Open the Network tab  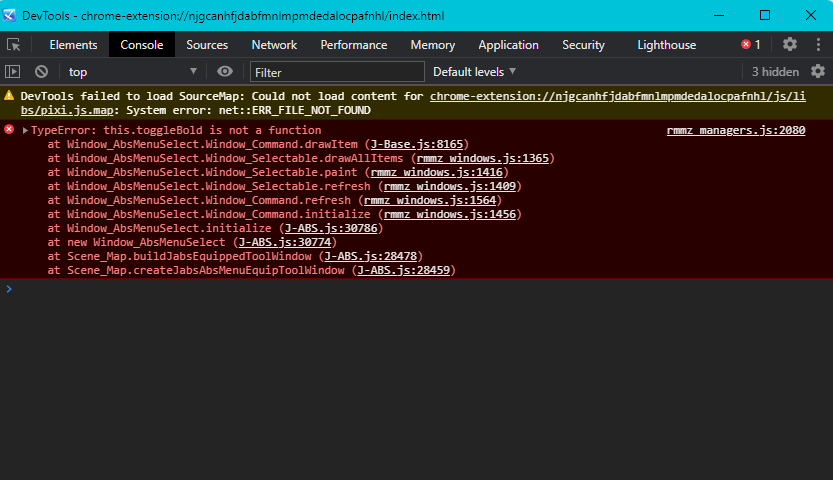click(274, 45)
